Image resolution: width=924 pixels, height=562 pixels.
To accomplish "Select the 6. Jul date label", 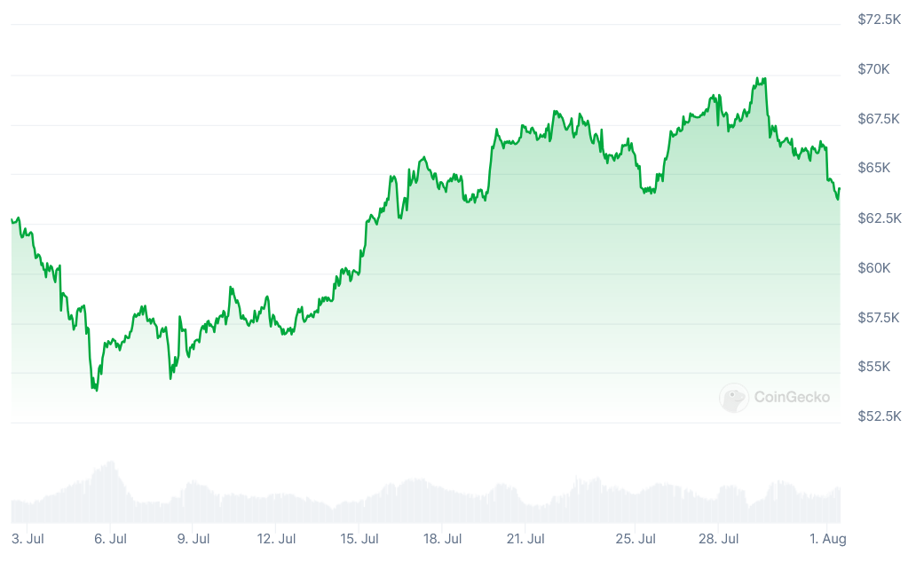I will pyautogui.click(x=111, y=538).
